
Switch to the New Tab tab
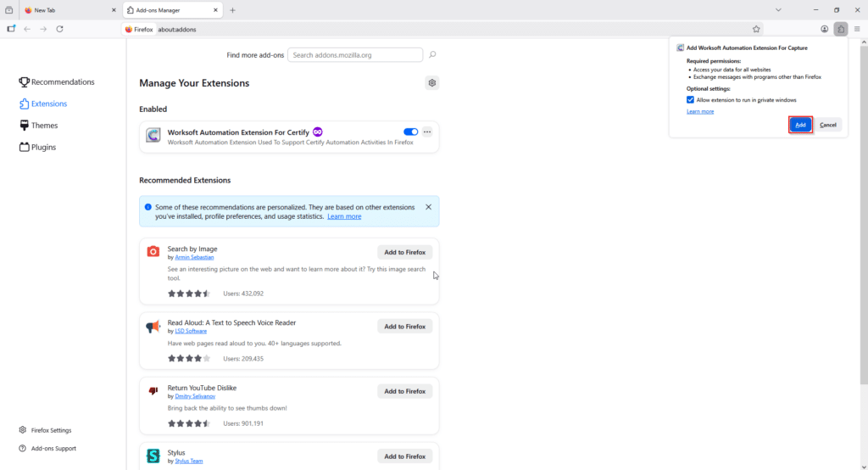(x=70, y=10)
